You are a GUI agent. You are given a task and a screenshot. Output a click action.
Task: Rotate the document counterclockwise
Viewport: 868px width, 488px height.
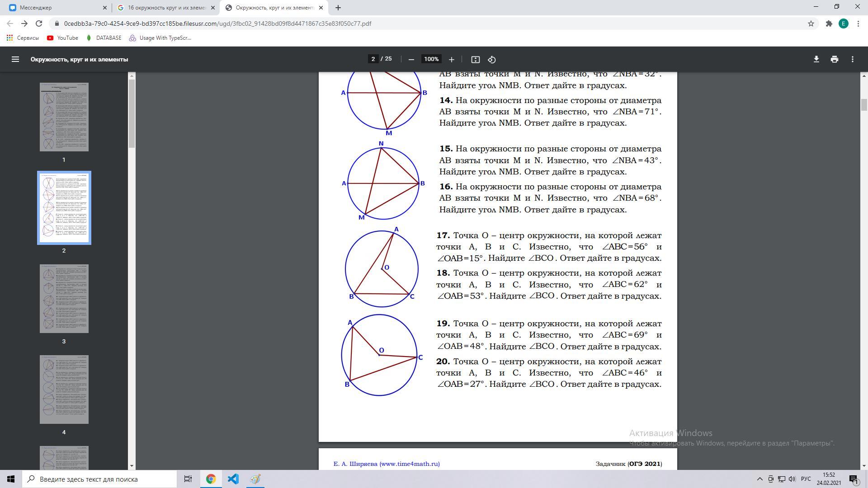point(492,59)
